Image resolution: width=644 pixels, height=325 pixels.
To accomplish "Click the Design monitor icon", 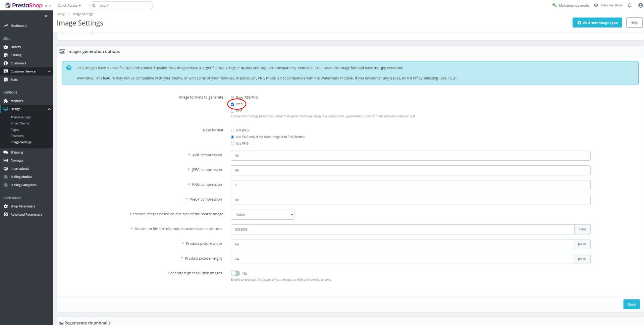I will tap(6, 109).
